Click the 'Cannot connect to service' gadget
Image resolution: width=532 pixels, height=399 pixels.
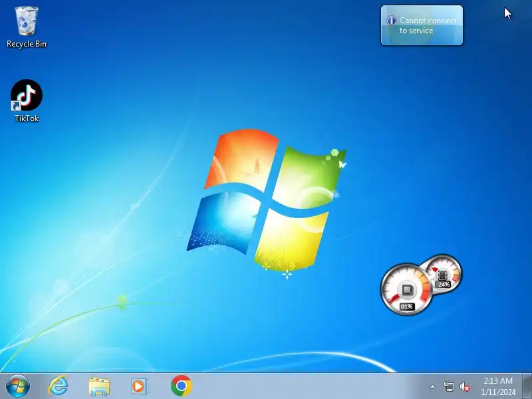click(x=422, y=25)
